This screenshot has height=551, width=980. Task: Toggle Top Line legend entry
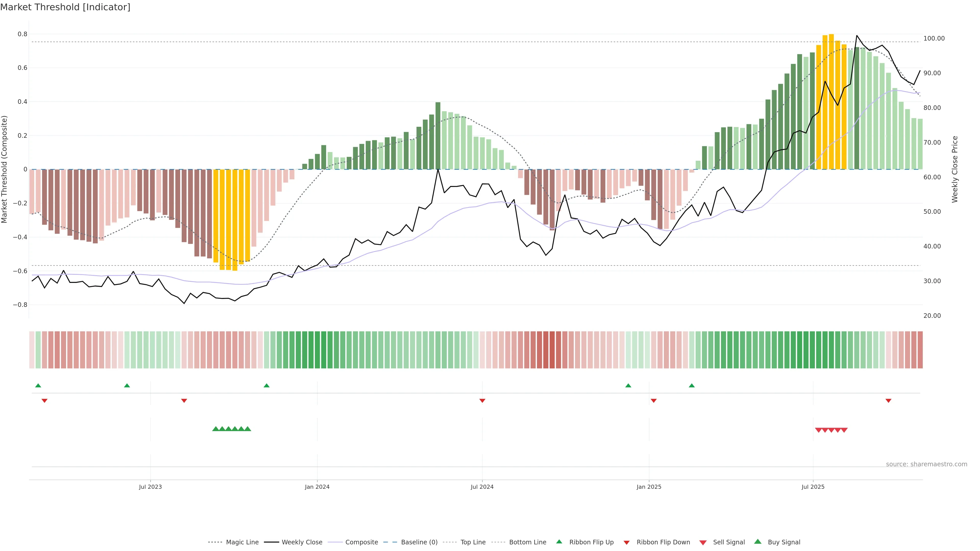point(473,542)
